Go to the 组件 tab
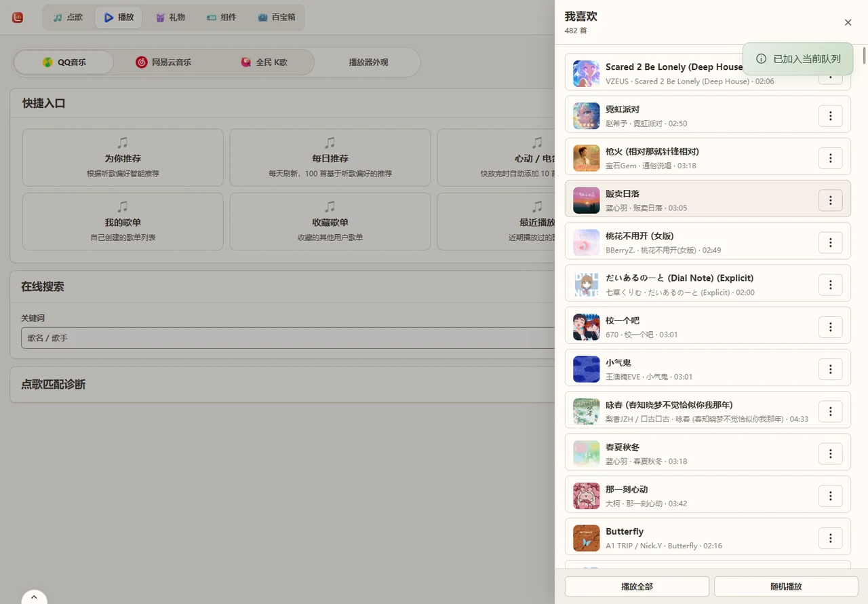This screenshot has width=868, height=604. pyautogui.click(x=221, y=17)
